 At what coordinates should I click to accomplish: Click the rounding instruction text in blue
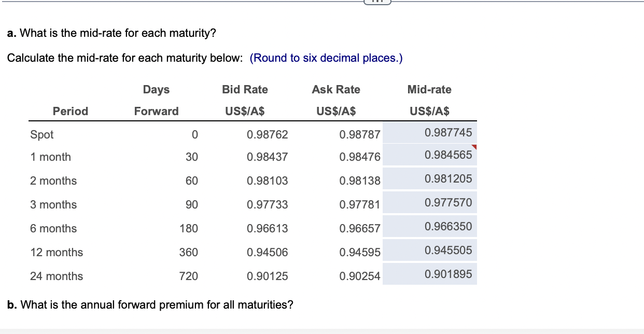point(326,58)
